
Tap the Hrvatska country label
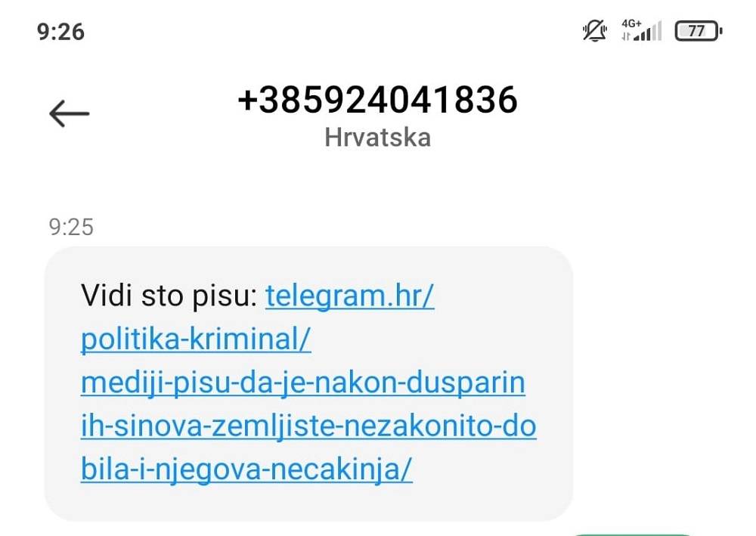click(377, 138)
